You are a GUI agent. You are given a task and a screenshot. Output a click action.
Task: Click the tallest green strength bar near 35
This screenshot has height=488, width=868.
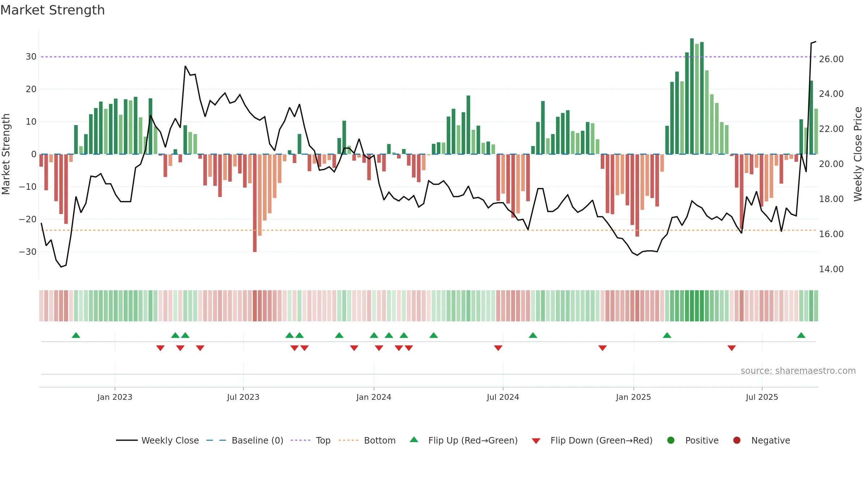(692, 96)
